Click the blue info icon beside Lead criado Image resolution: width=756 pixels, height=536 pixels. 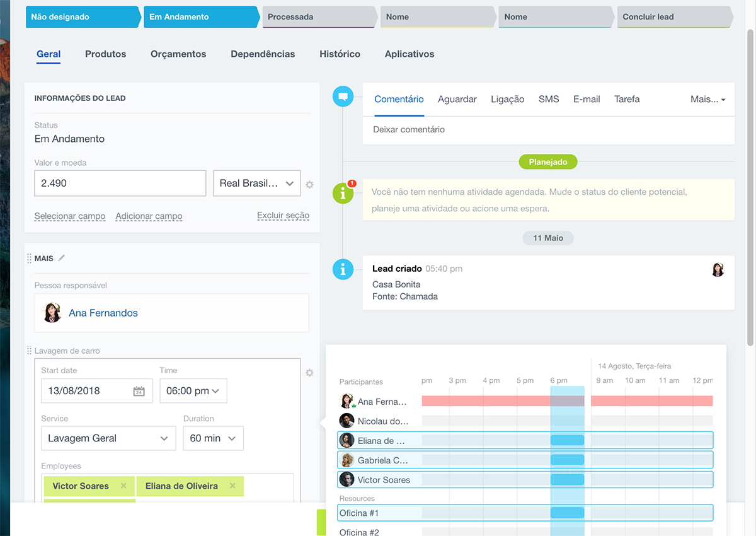coord(343,269)
